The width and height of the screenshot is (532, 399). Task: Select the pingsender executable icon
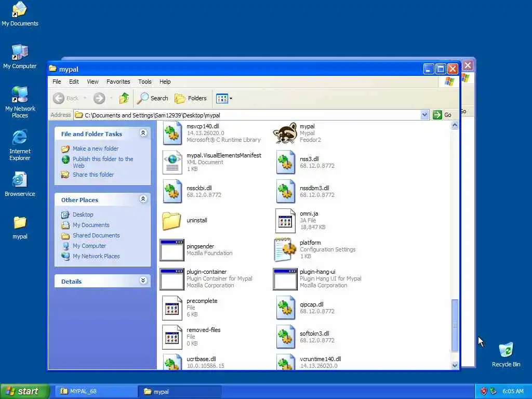pos(171,250)
